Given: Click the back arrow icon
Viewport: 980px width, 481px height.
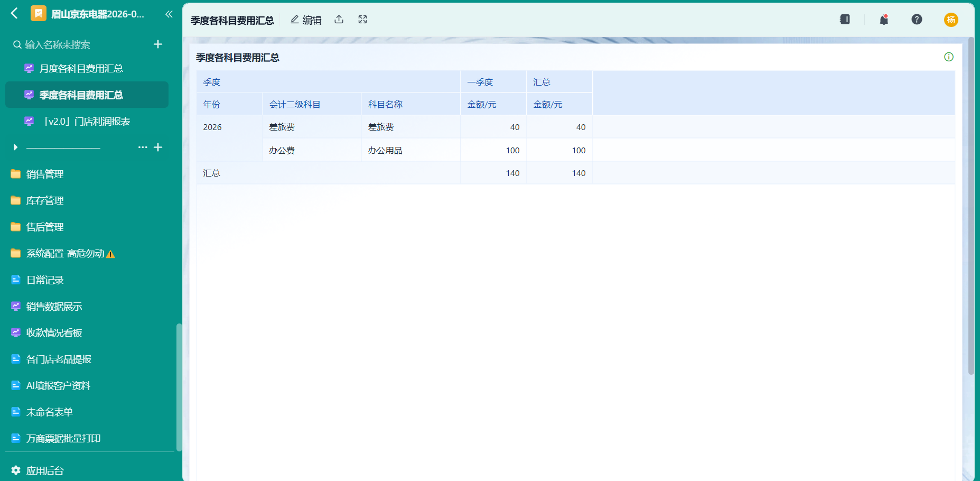Looking at the screenshot, I should pos(14,13).
